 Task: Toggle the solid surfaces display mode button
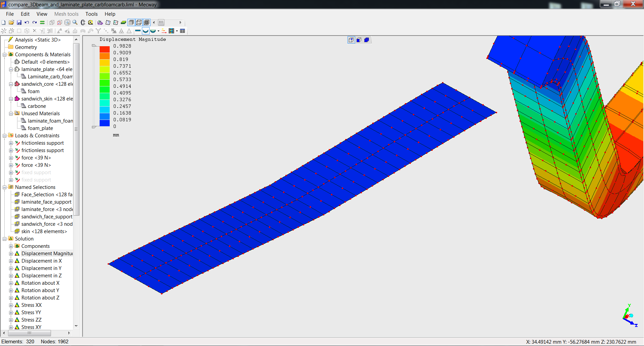tap(131, 22)
